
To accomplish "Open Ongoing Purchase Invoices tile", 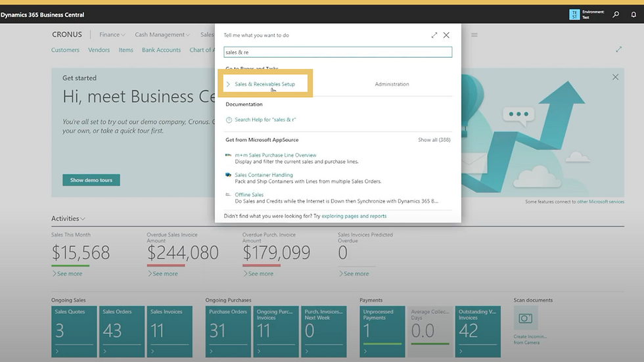I will click(x=276, y=332).
